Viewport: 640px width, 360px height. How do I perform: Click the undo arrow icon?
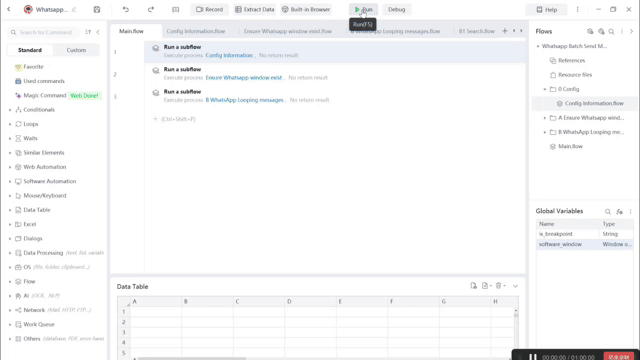[x=126, y=9]
